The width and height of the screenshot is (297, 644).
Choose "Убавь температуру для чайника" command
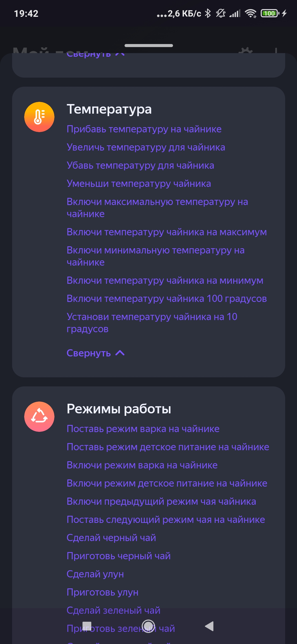pyautogui.click(x=140, y=165)
